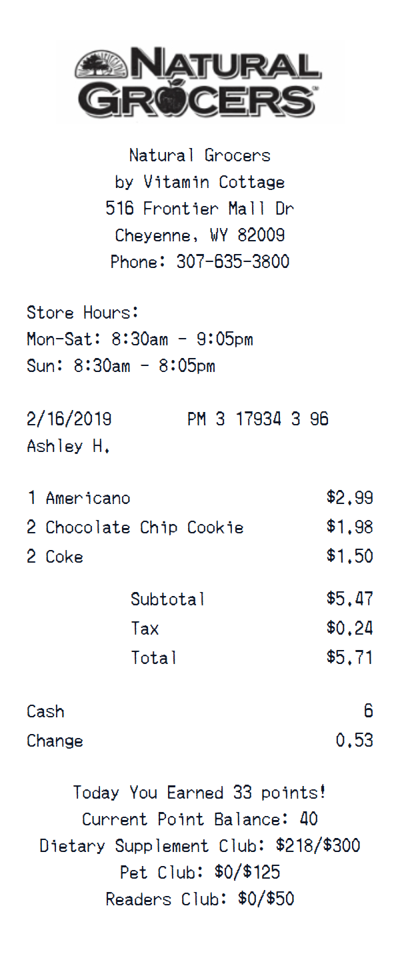Click the Sunday hours line

click(x=121, y=366)
